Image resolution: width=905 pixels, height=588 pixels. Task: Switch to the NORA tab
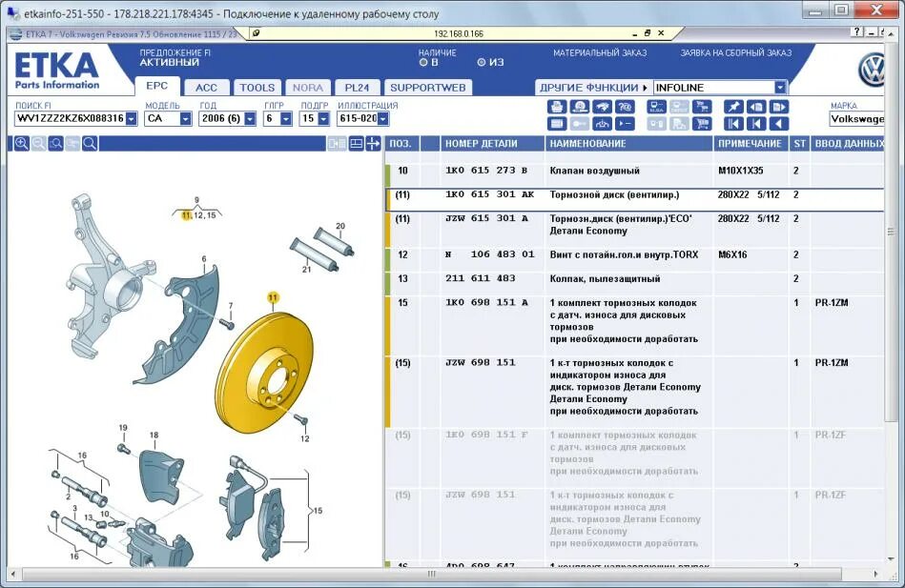pos(308,88)
